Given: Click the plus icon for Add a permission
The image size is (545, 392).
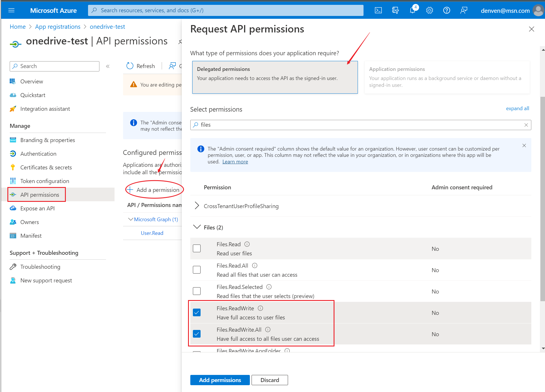Looking at the screenshot, I should [x=130, y=190].
